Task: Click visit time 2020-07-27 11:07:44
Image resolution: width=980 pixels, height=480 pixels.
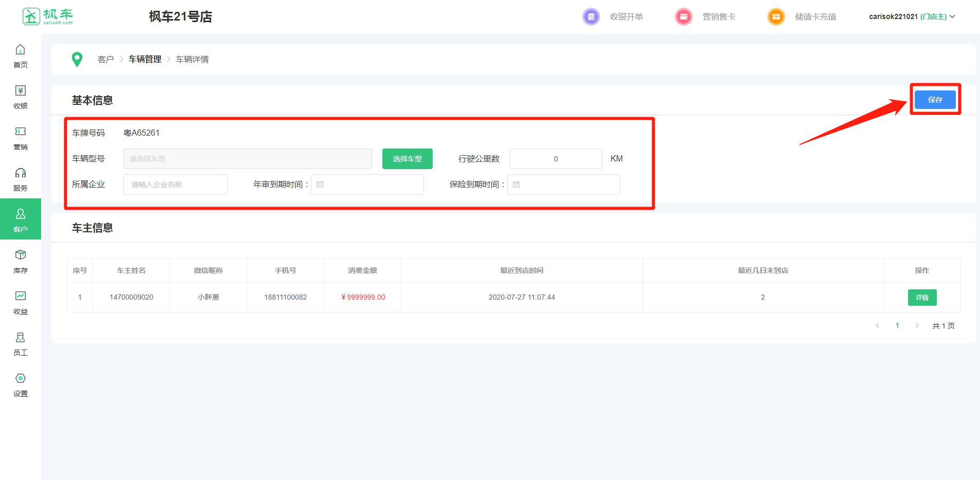Action: 522,297
